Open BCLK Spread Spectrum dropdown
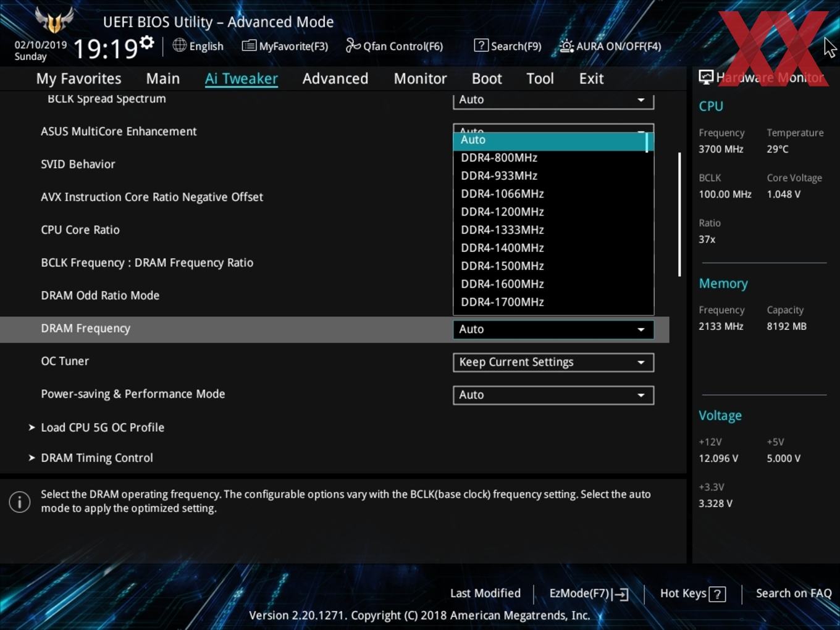 (553, 100)
